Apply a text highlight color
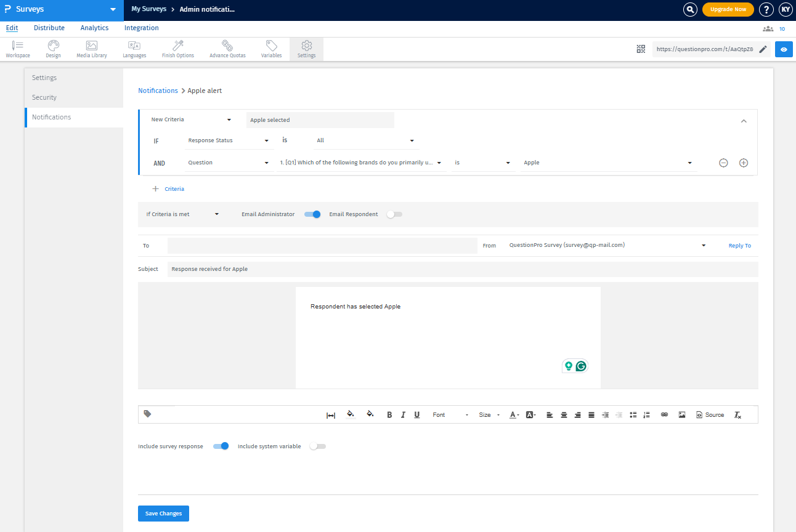This screenshot has height=532, width=796. pos(530,414)
